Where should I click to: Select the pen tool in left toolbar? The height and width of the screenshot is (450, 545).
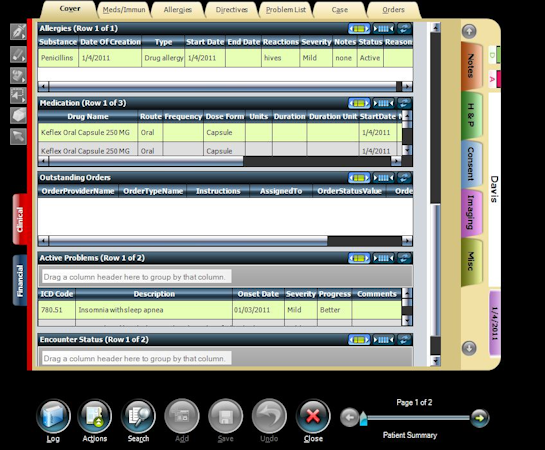(x=18, y=32)
